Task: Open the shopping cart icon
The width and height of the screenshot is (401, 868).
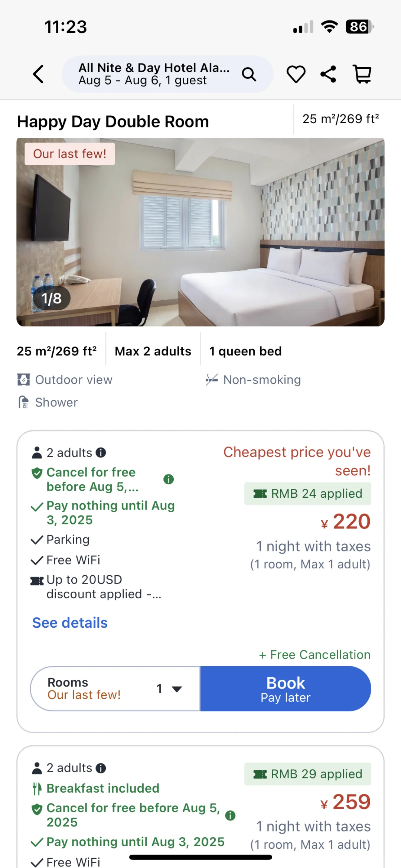Action: point(362,74)
